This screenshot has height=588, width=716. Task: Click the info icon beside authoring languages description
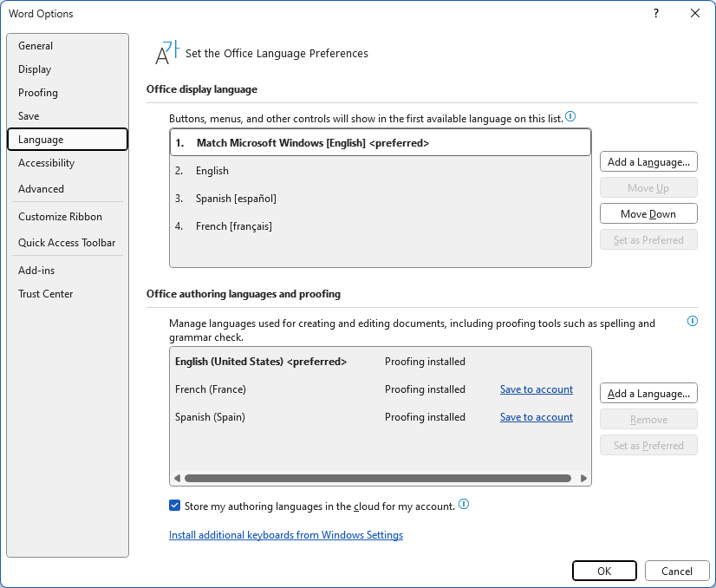(693, 321)
